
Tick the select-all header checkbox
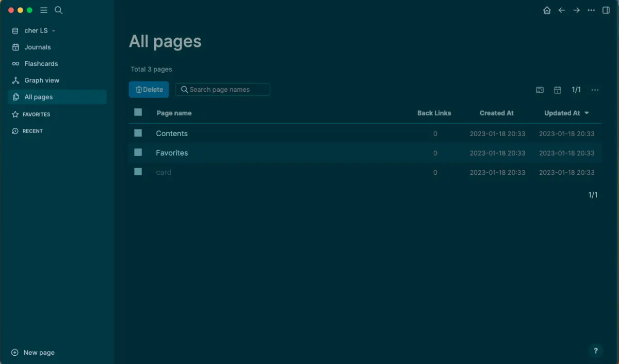point(138,112)
